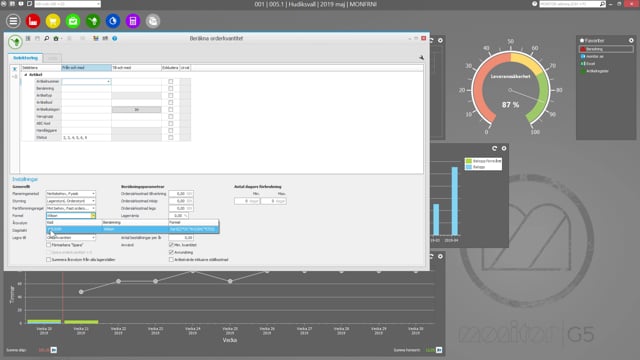Enable Artikelvärde inklusive ställkostnad checkbox
640x360 pixels.
coord(171,260)
